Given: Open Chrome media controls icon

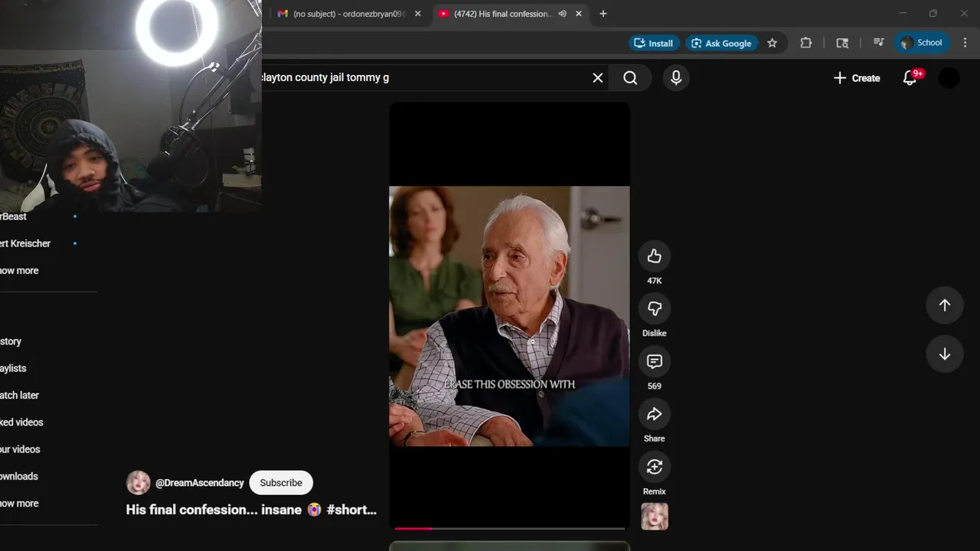Looking at the screenshot, I should point(878,43).
